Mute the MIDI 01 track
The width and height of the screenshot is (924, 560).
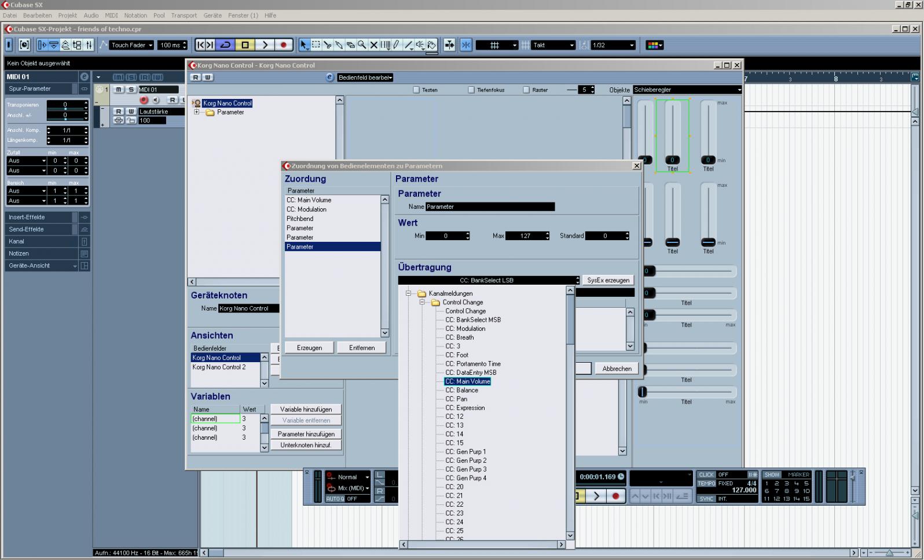tap(119, 90)
